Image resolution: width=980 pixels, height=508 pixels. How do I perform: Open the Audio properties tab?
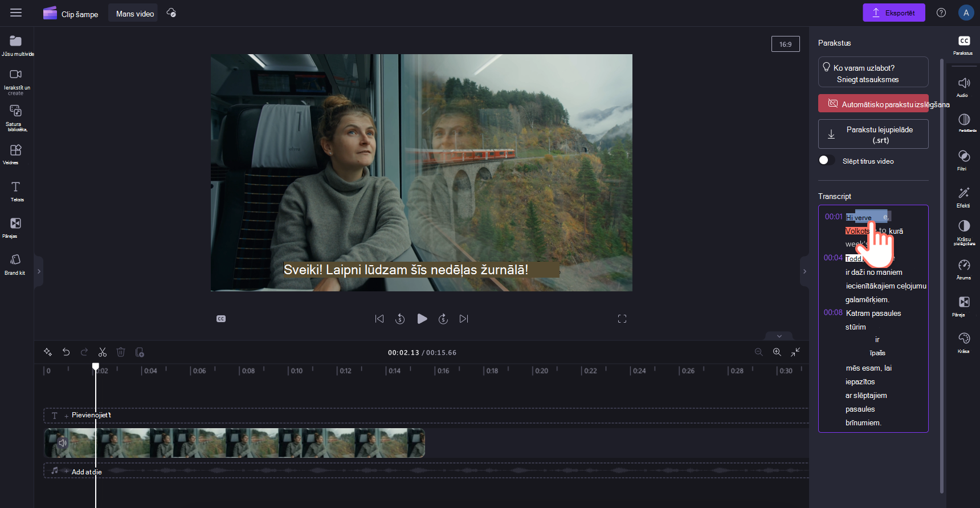963,87
